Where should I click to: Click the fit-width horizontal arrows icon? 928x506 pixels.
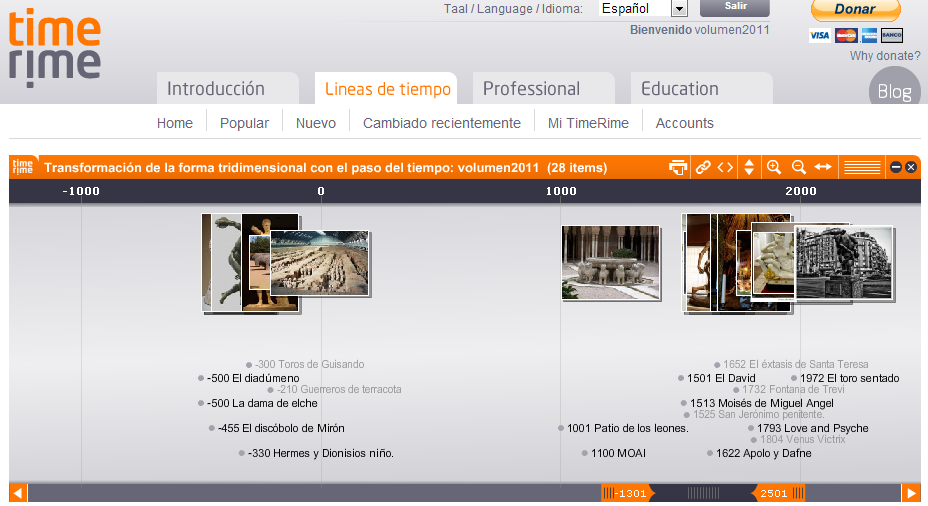(x=823, y=167)
